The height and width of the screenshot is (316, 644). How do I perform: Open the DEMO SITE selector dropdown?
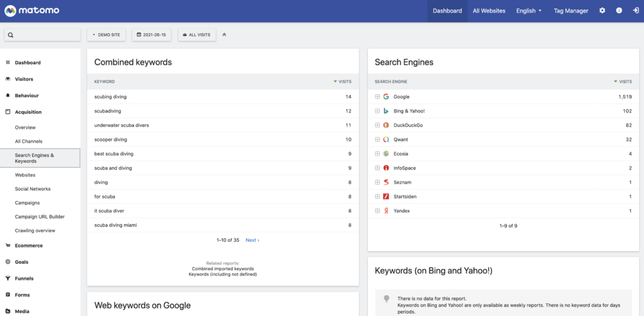point(106,35)
